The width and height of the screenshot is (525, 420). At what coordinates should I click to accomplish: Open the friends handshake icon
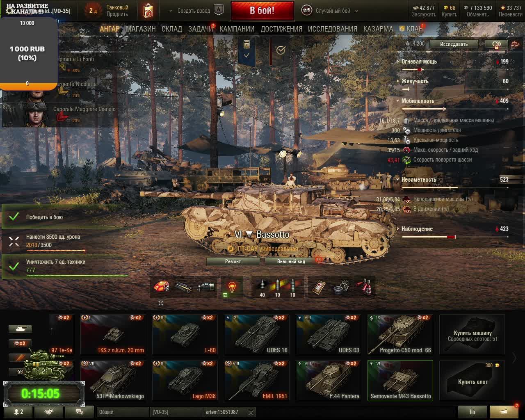pyautogui.click(x=49, y=412)
